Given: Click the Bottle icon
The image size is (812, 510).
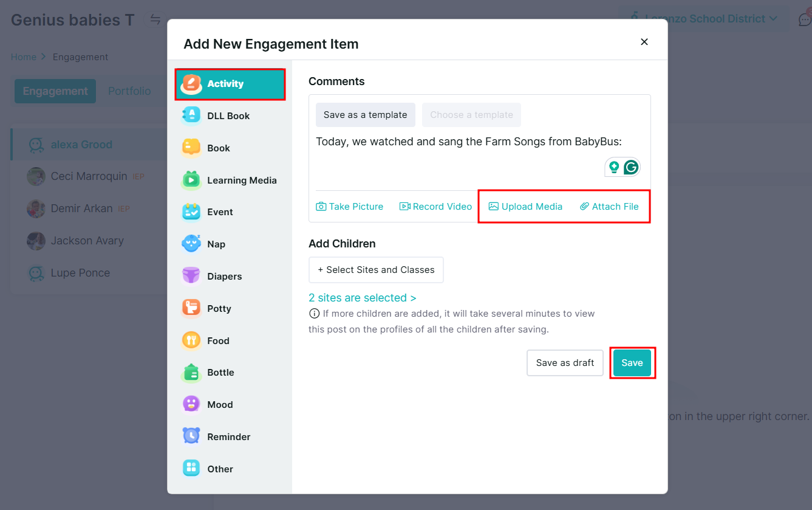Looking at the screenshot, I should tap(191, 372).
